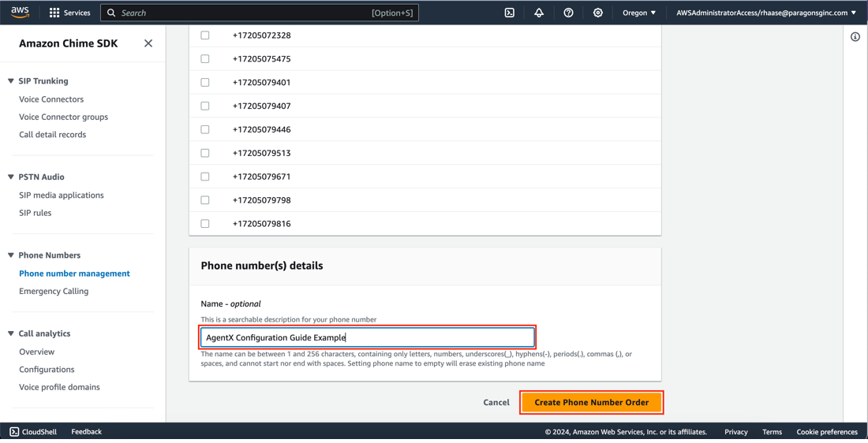Screen dimensions: 868x443
Task: Go to Voice Connectors
Action: 51,99
